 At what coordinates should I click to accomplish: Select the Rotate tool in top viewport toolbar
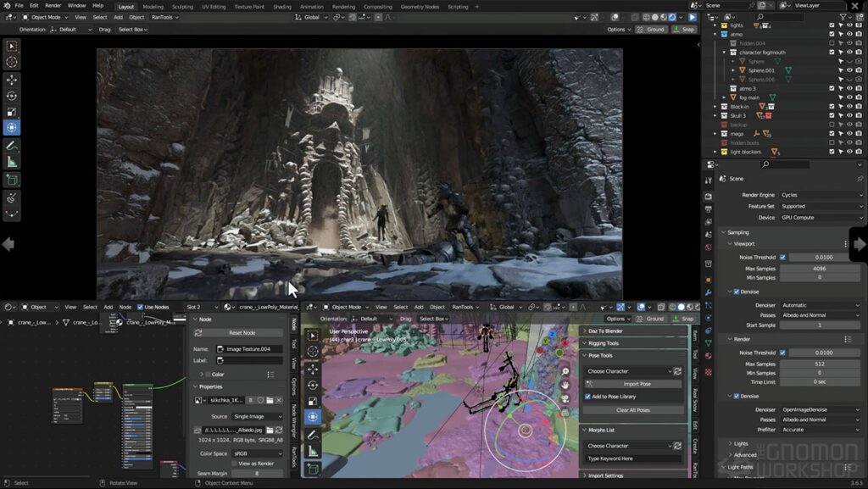coord(12,96)
